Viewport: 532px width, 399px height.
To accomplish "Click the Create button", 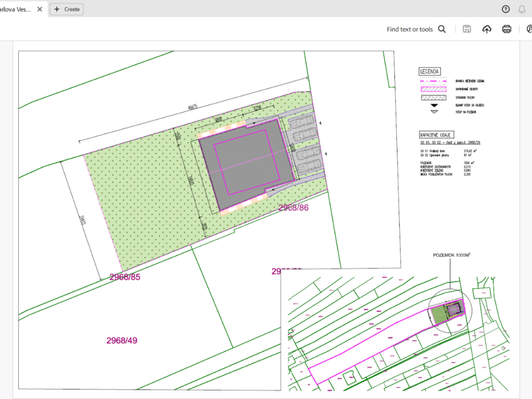I will tap(66, 9).
